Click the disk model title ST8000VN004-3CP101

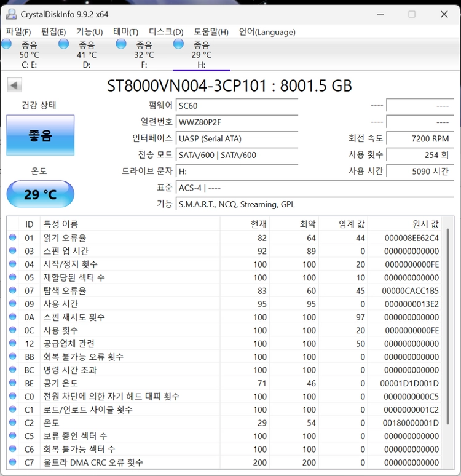pyautogui.click(x=229, y=85)
